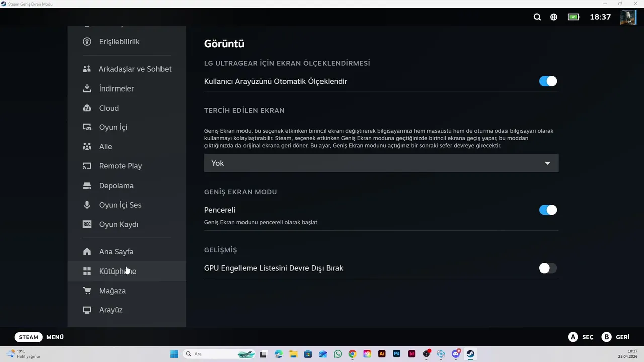
Task: Click 'Geniş Ekran modunu pencereli olarak başlat' text
Action: 261,222
